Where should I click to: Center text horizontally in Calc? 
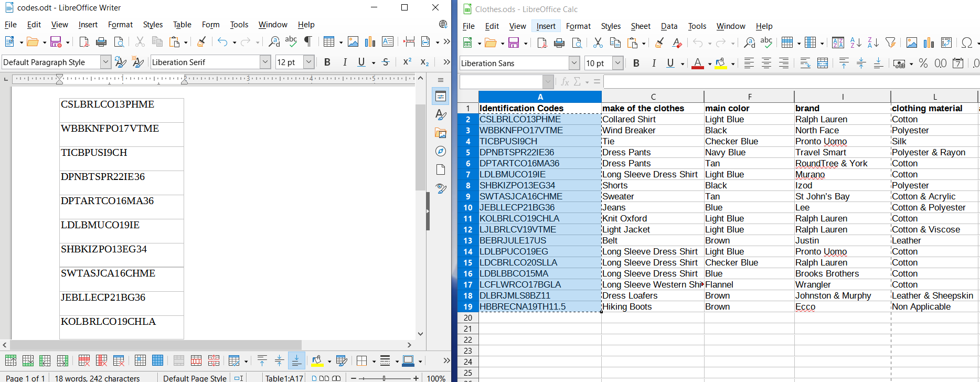click(x=766, y=63)
